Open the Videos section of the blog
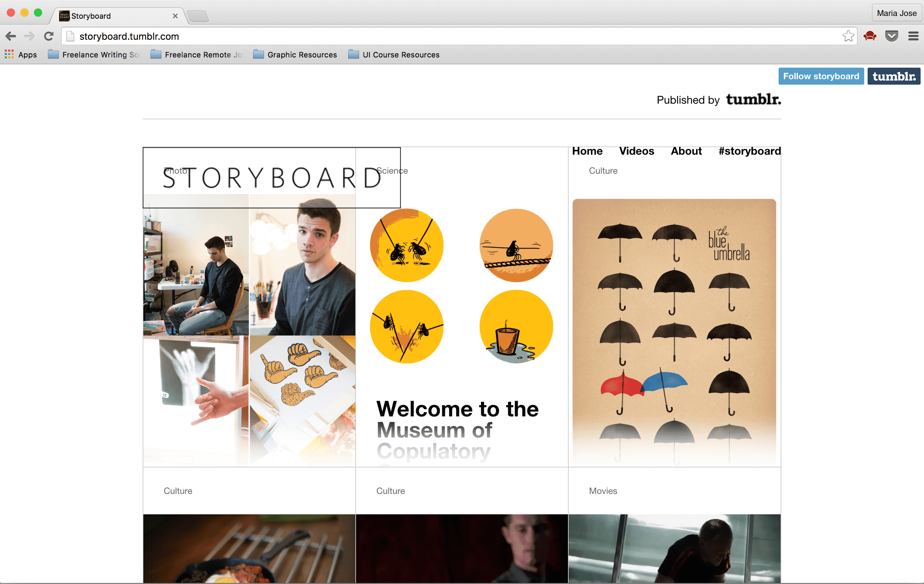Image resolution: width=924 pixels, height=584 pixels. 637,151
